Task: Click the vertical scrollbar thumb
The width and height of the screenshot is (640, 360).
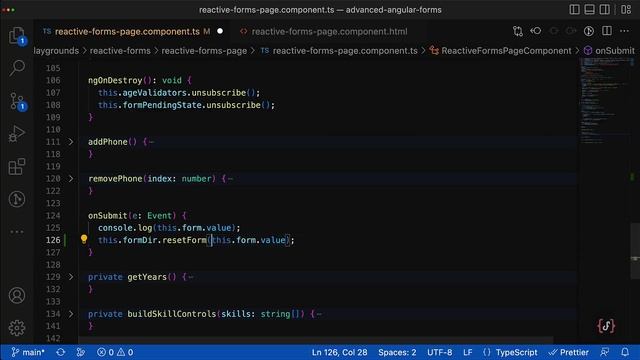Action: click(x=635, y=251)
